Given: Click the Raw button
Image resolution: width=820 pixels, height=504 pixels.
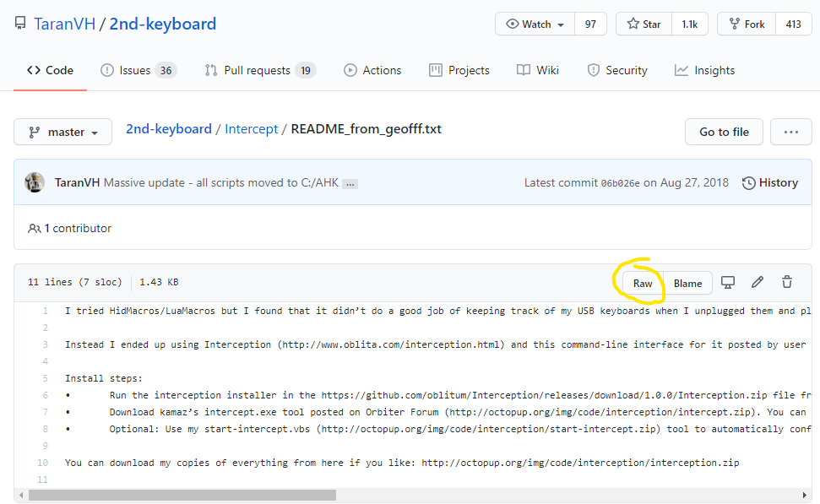Looking at the screenshot, I should coord(643,283).
